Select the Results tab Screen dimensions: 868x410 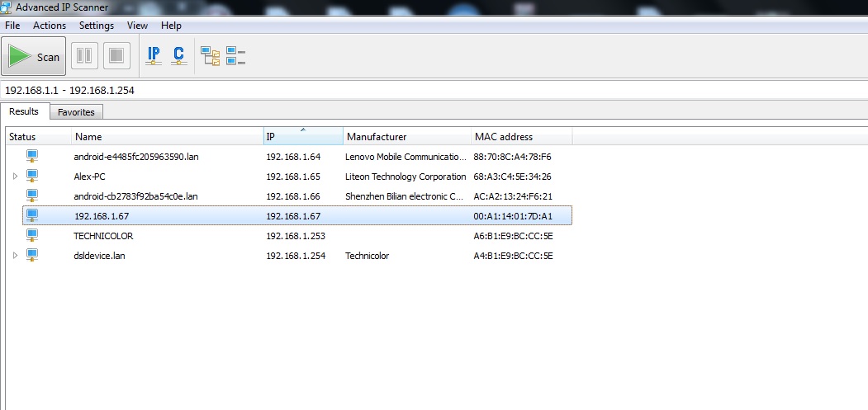point(24,111)
